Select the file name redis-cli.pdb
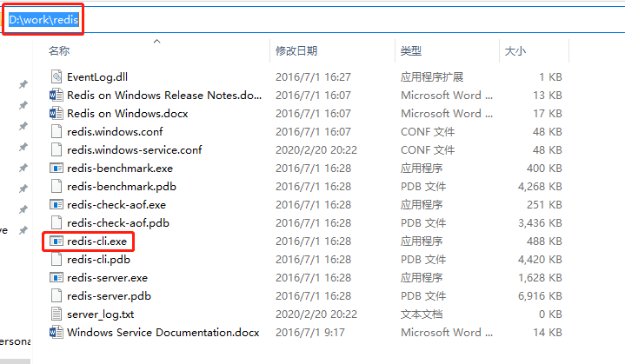Screen dimensions: 625x364 pyautogui.click(x=98, y=260)
